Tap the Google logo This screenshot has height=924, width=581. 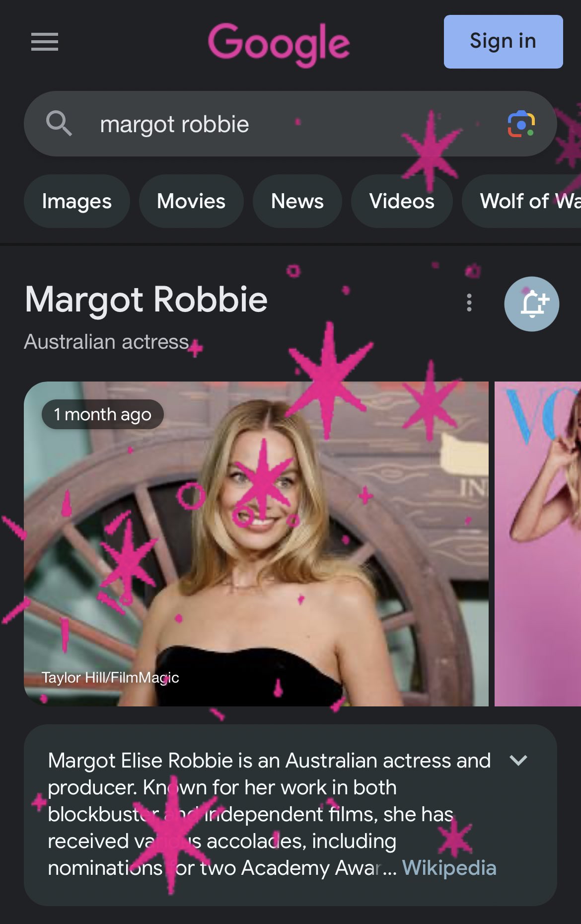click(x=279, y=45)
